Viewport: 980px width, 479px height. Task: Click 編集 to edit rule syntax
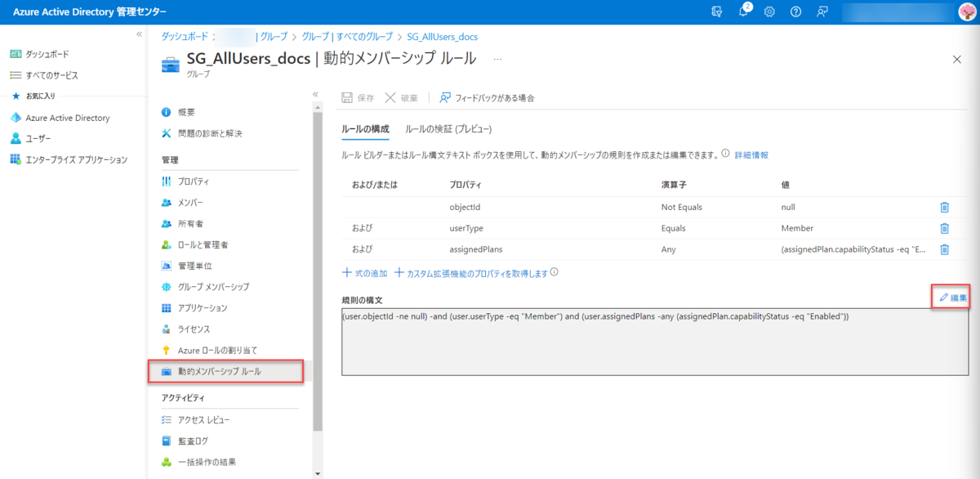[953, 298]
